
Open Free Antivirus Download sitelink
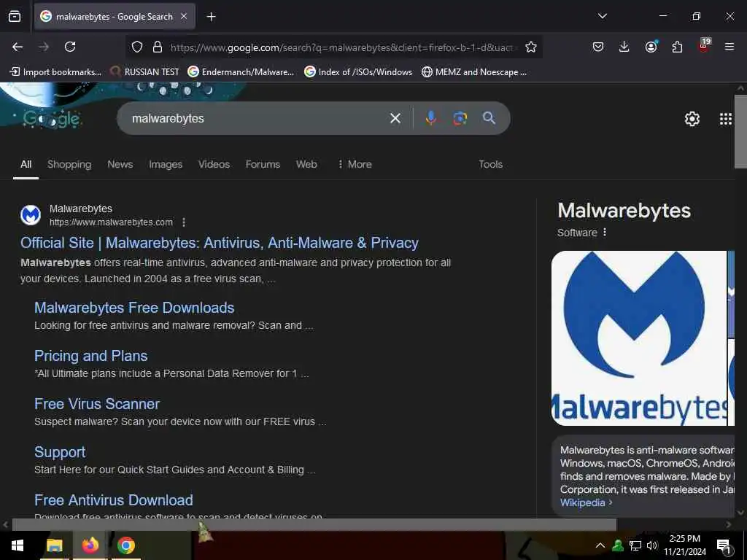tap(113, 500)
